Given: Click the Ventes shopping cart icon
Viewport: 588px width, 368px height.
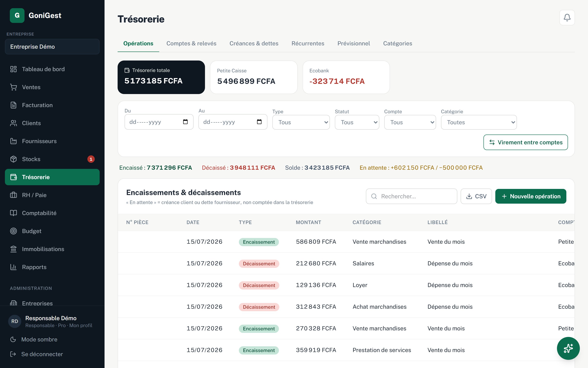Looking at the screenshot, I should pos(13,87).
